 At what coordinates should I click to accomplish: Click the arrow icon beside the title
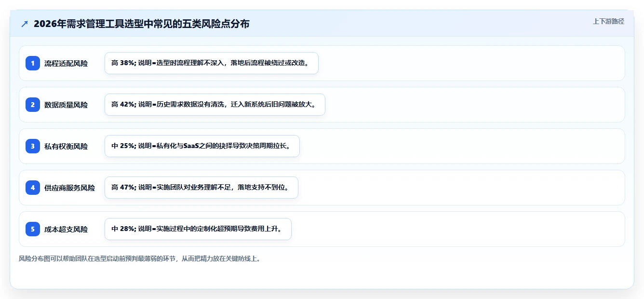24,24
